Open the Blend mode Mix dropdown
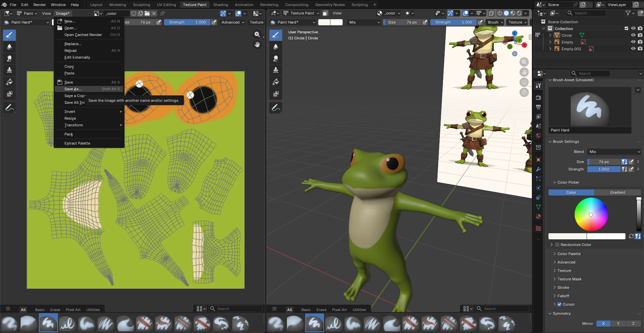The width and height of the screenshot is (644, 333). pyautogui.click(x=614, y=152)
